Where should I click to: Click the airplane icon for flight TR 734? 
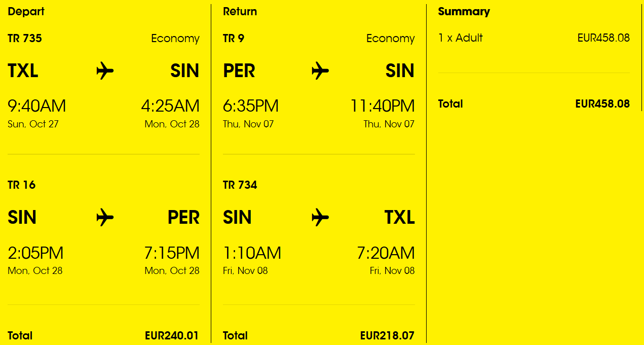(320, 217)
